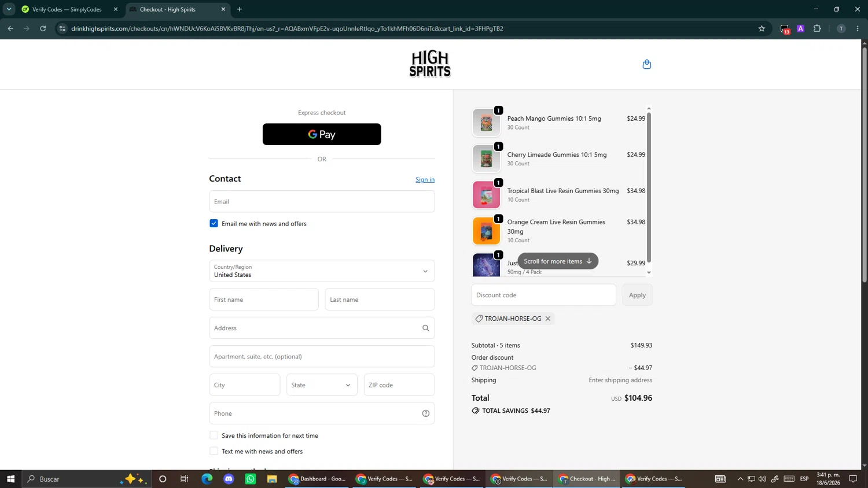Click the Discount code input field

[544, 295]
